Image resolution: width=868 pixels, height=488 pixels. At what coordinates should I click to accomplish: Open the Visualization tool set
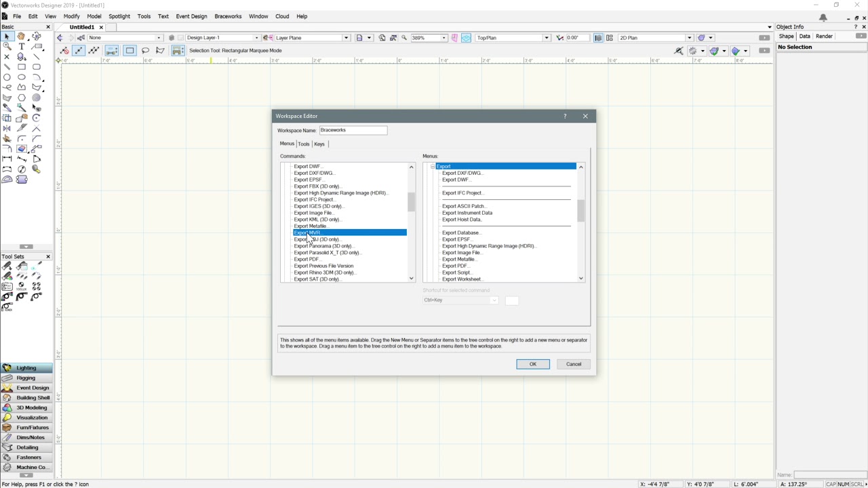click(x=26, y=418)
